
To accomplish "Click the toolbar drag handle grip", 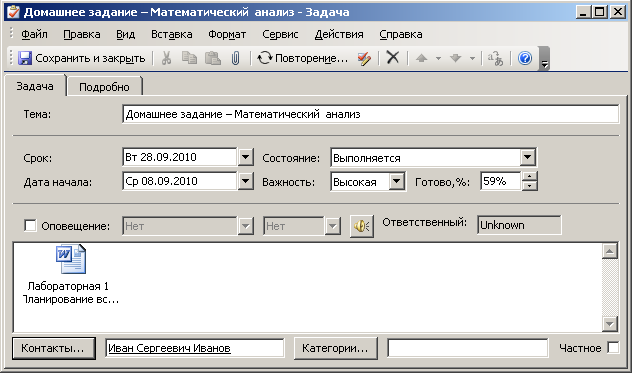I will point(11,58).
